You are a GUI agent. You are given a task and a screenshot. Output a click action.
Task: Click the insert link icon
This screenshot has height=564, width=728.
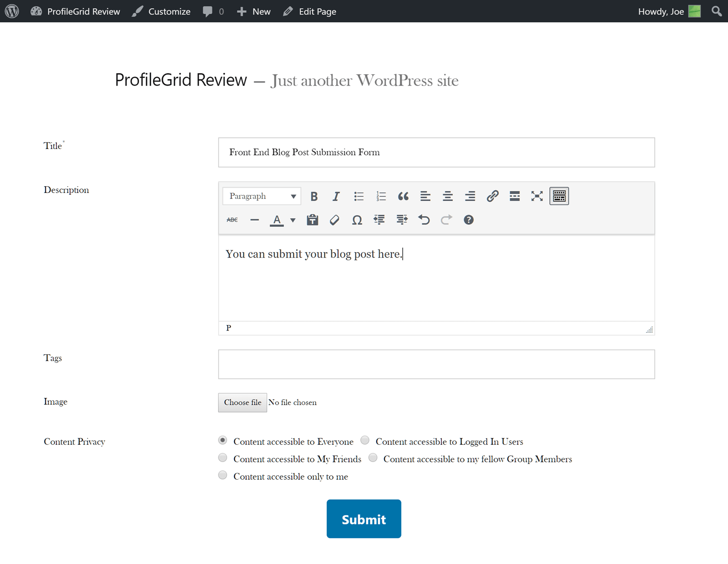click(x=492, y=196)
